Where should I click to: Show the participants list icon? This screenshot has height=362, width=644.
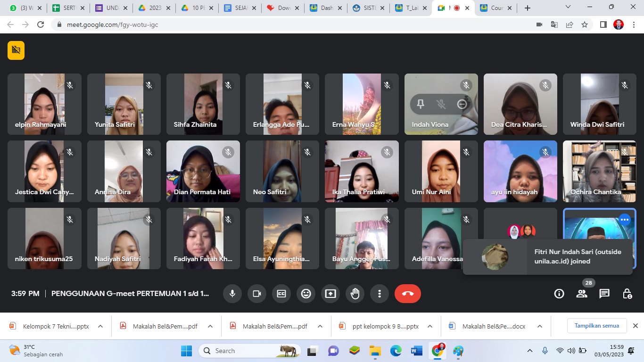582,294
